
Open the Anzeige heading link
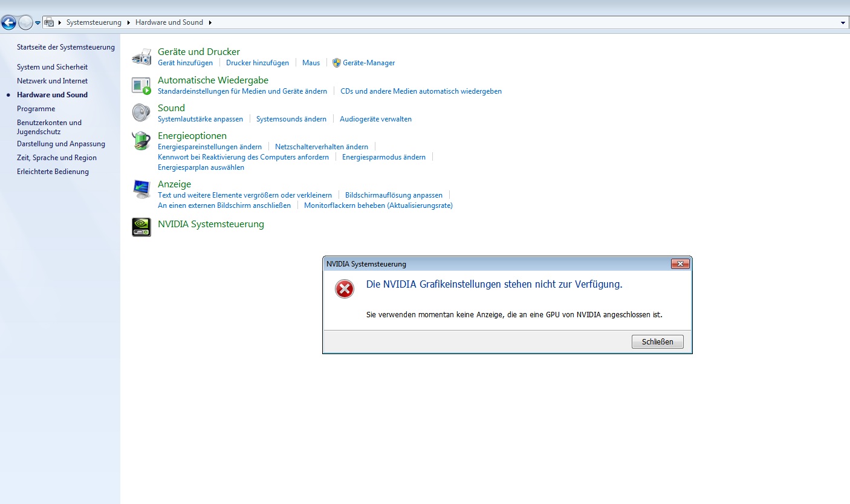coord(174,184)
